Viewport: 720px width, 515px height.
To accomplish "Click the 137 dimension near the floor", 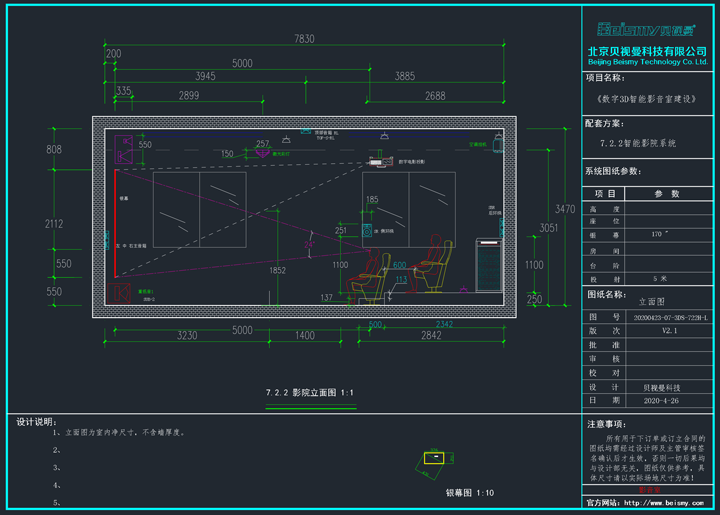I will tap(326, 297).
